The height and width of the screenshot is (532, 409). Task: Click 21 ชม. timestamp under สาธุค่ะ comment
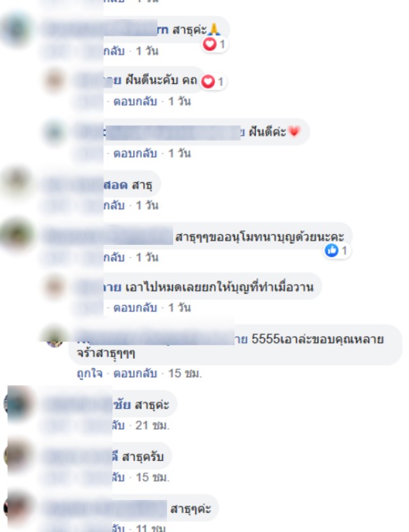152,425
